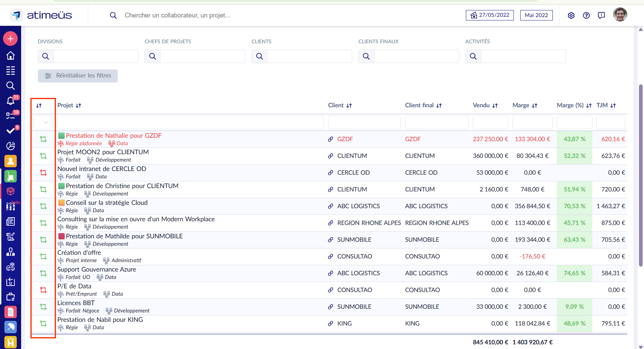The width and height of the screenshot is (644, 349).
Task: Expand the status filter dropdown under sort column
Action: click(43, 122)
